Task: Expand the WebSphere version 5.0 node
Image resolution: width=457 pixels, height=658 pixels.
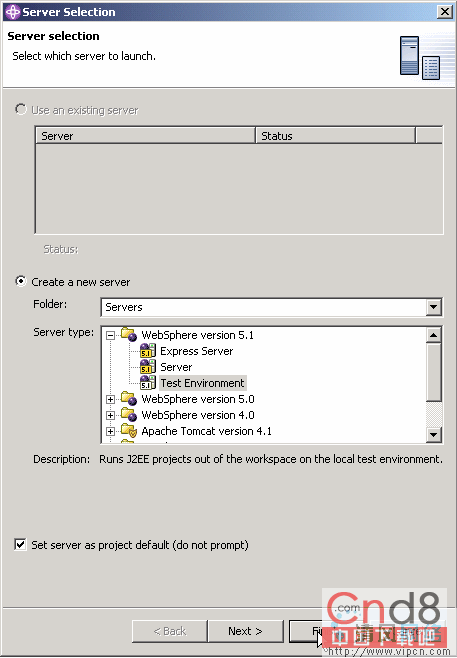Action: click(110, 399)
